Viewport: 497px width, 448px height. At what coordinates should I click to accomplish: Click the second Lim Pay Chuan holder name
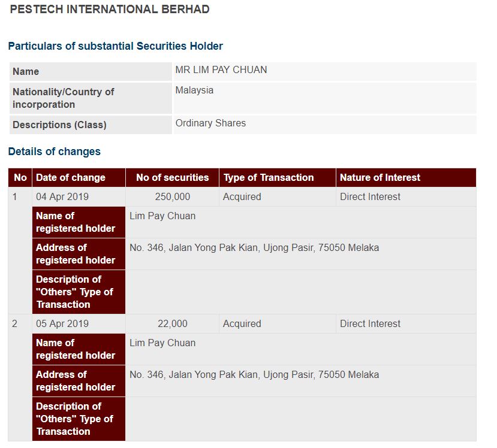pyautogui.click(x=162, y=343)
